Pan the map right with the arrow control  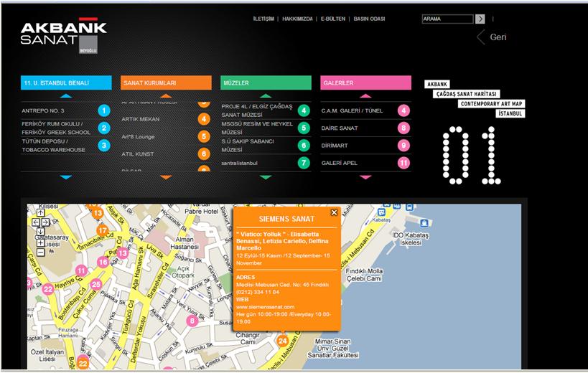point(45,222)
